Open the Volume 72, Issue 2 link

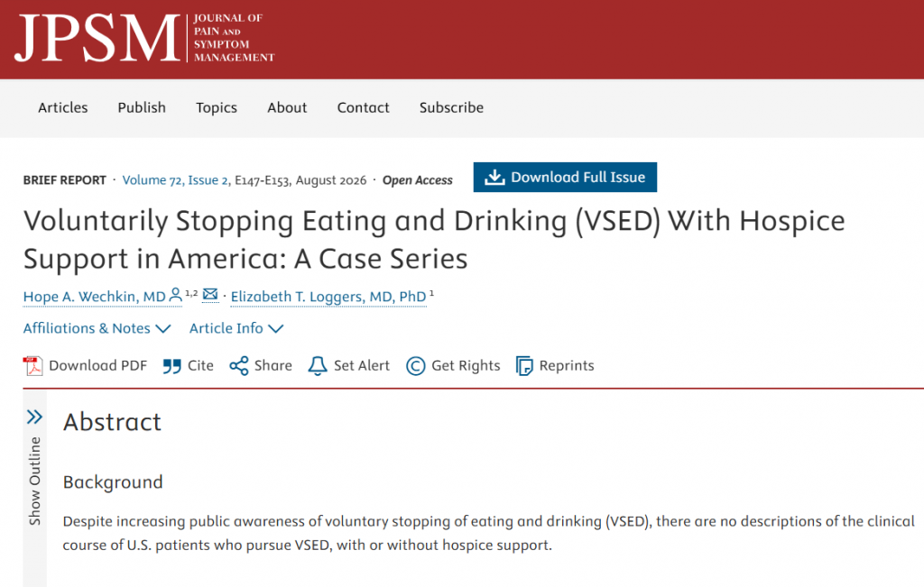tap(175, 180)
